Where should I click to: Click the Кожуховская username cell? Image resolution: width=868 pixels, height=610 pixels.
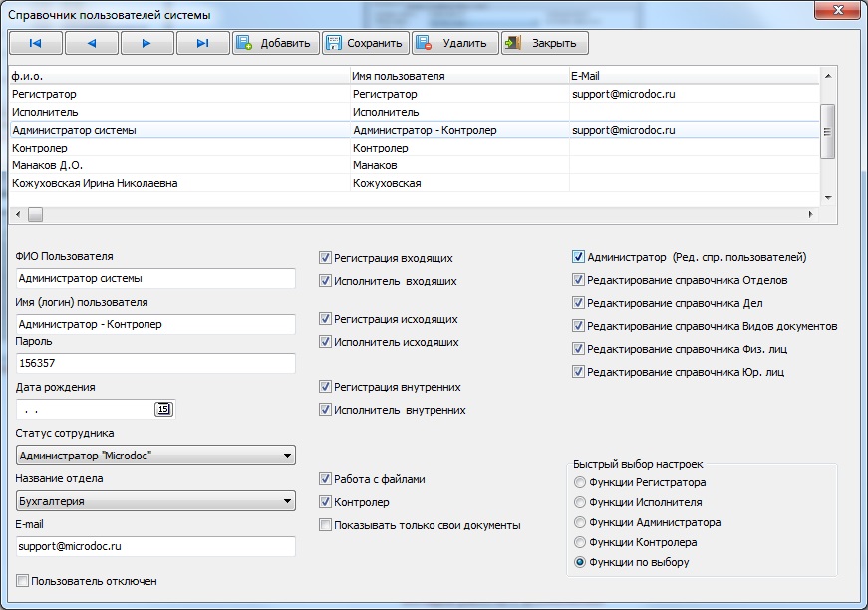point(460,183)
